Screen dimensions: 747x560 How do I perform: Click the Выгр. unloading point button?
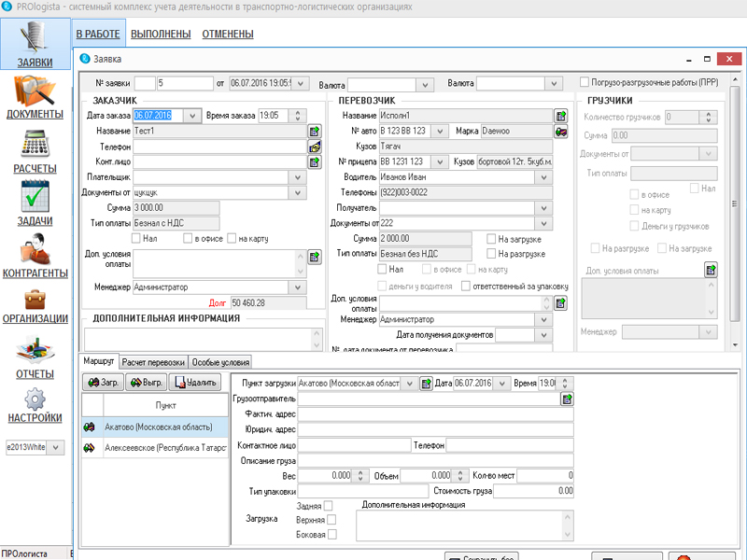(x=147, y=383)
